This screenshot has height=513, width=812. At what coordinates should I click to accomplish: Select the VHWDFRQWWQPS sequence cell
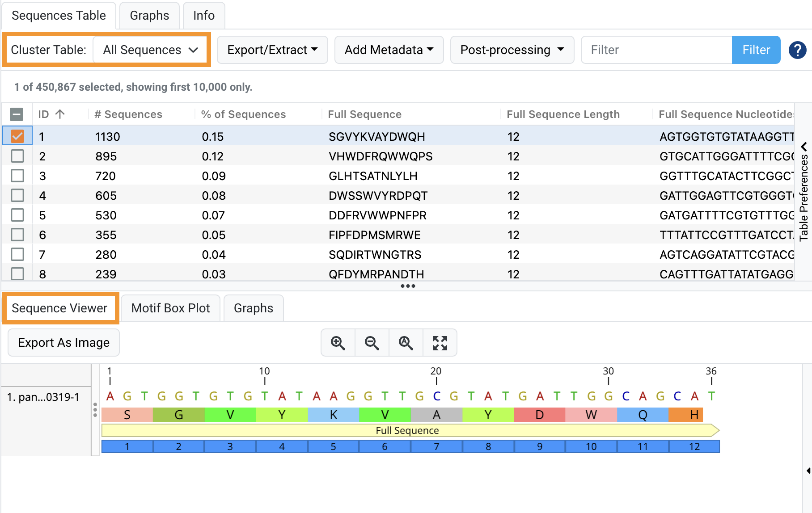[x=381, y=156]
